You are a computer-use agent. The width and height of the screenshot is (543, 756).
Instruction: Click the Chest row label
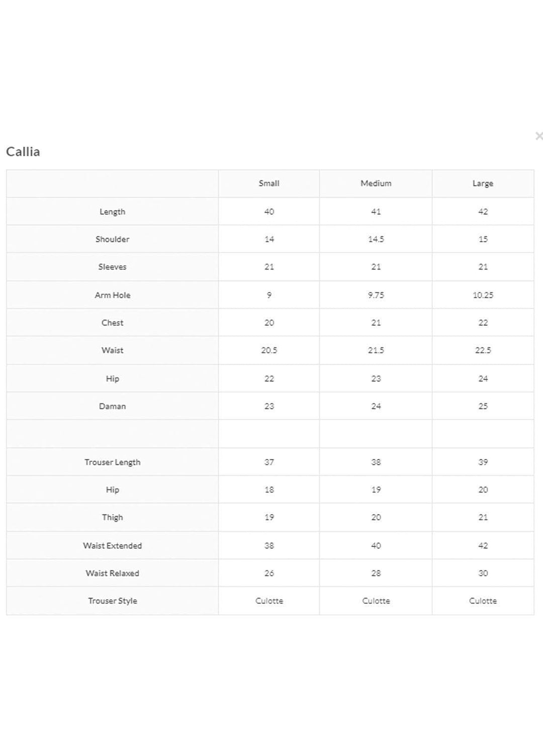click(112, 323)
